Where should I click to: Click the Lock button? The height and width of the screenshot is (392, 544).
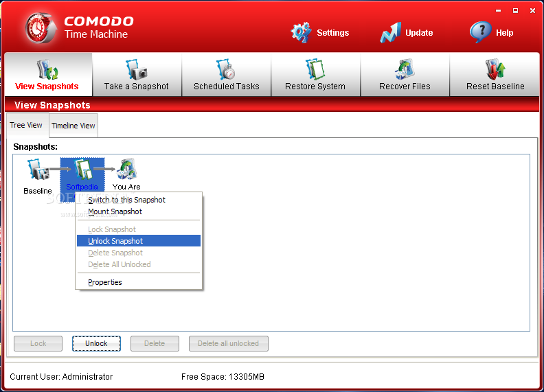pyautogui.click(x=38, y=343)
